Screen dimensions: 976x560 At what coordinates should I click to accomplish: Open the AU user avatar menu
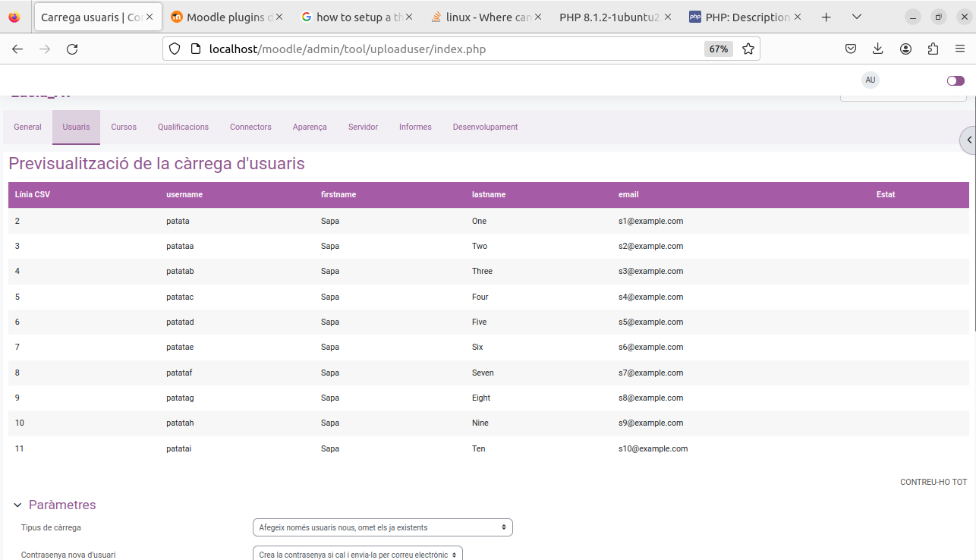(x=870, y=80)
